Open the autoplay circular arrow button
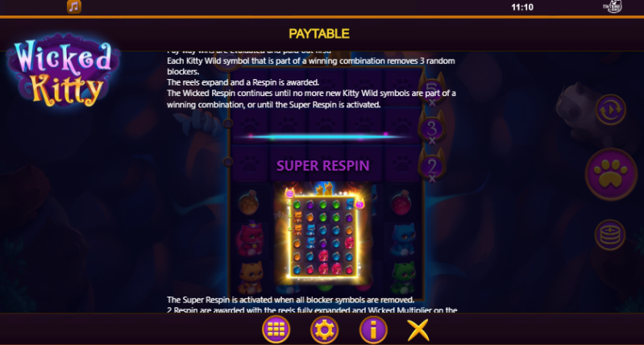Screen dimensions: 644x345 611,110
